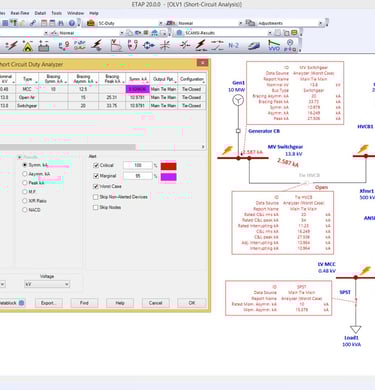The image size is (375, 390).
Task: Click the Find button
Action: tap(84, 303)
